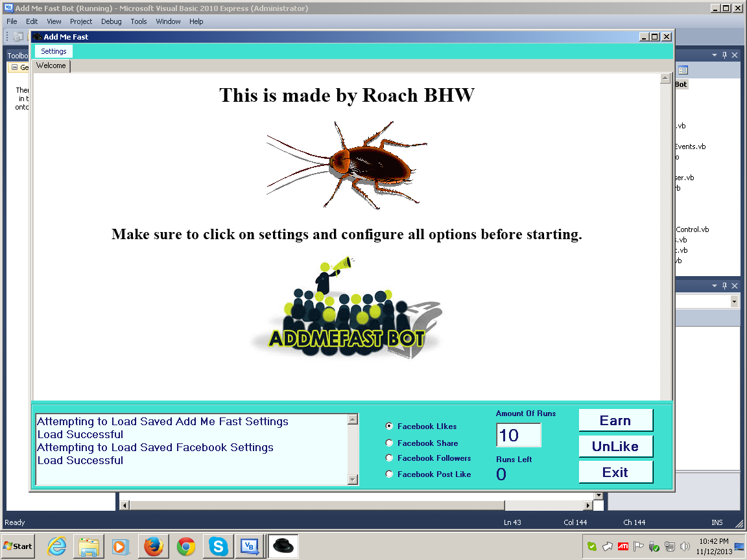Open the volume speaker tray icon
This screenshot has height=560, width=747.
(x=685, y=546)
